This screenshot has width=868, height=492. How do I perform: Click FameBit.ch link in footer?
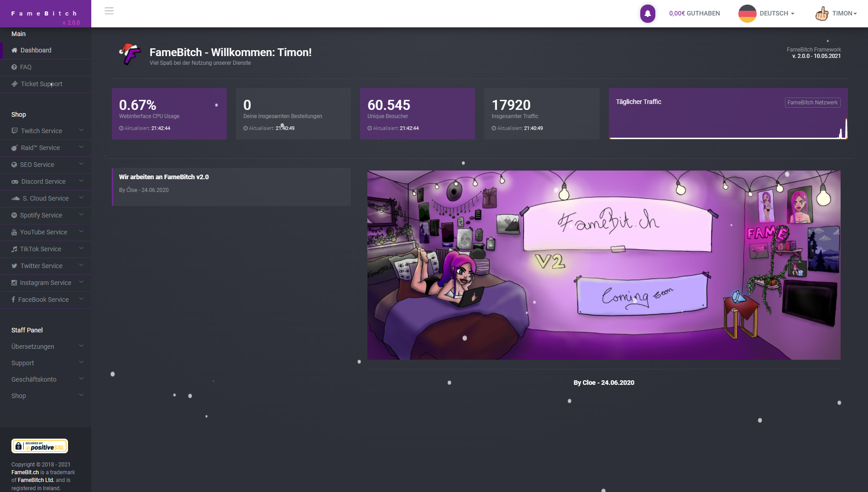point(25,472)
